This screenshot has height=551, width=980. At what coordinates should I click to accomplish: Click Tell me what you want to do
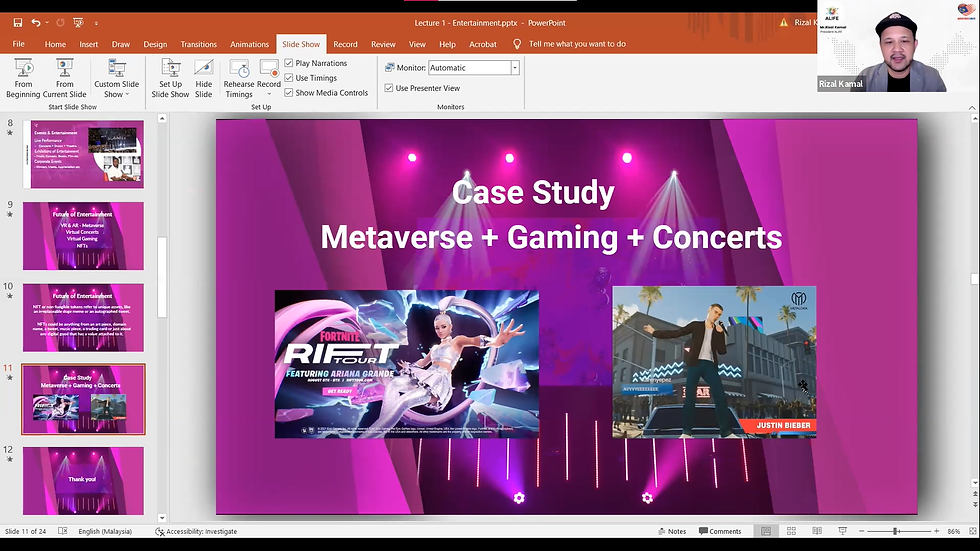pos(577,44)
